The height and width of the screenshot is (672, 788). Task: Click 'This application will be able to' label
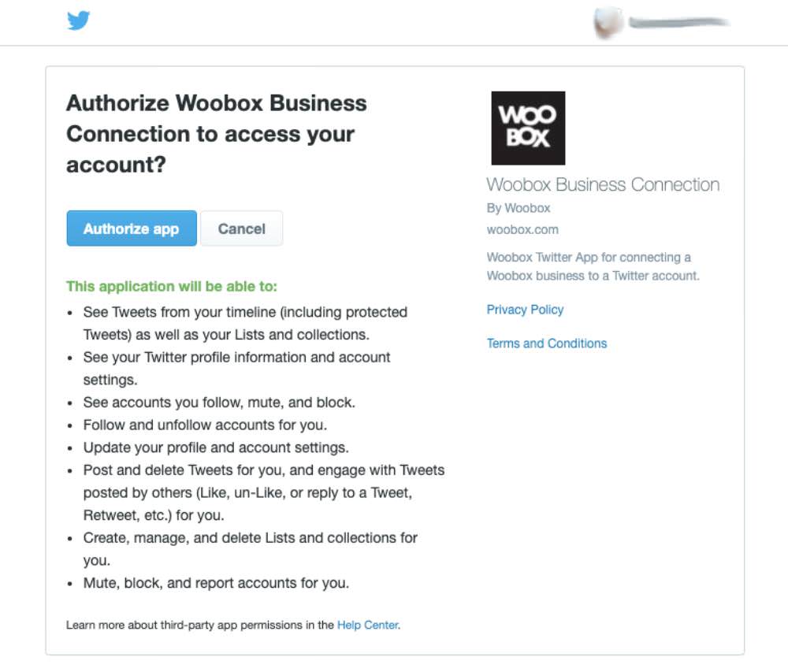[172, 286]
